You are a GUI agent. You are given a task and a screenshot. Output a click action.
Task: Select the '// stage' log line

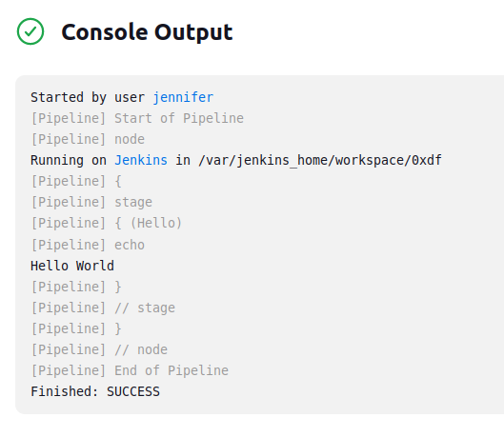pyautogui.click(x=103, y=308)
